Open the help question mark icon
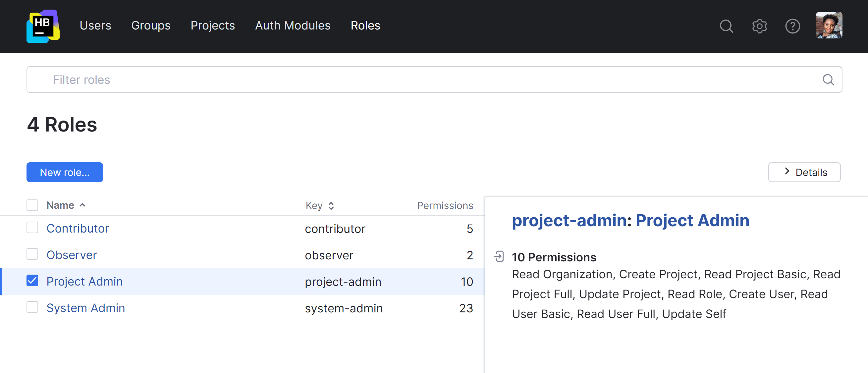The width and height of the screenshot is (868, 373). tap(792, 26)
